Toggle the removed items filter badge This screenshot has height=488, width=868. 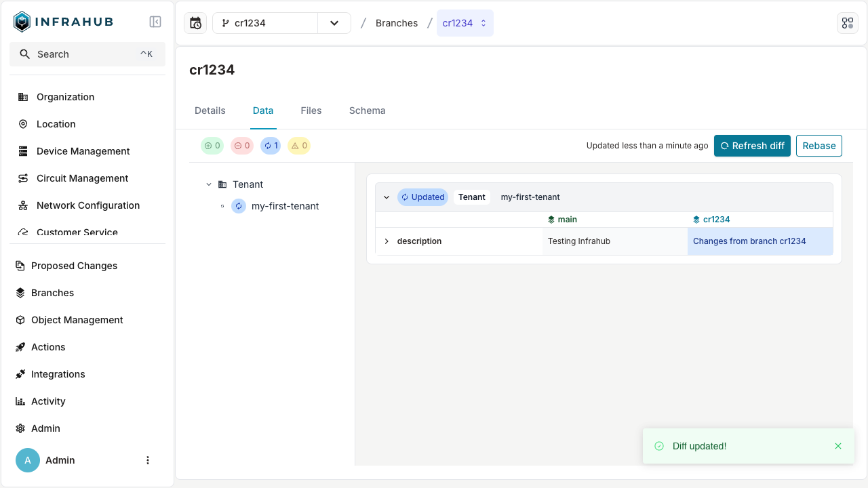[x=242, y=146]
